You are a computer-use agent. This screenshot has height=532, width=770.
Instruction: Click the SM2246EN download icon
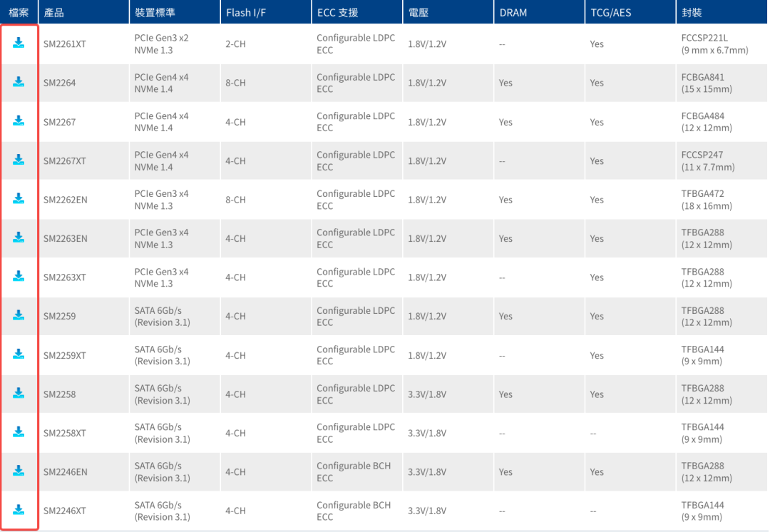(x=19, y=471)
